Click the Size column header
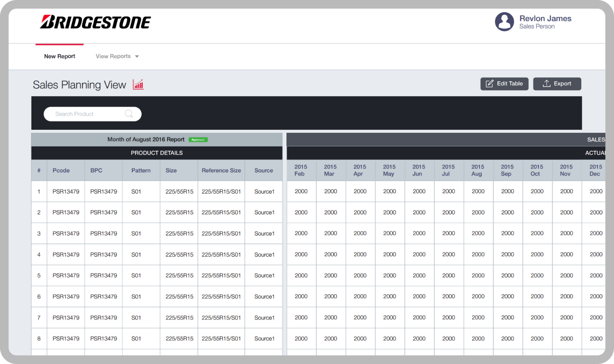614x364 pixels. click(x=179, y=170)
